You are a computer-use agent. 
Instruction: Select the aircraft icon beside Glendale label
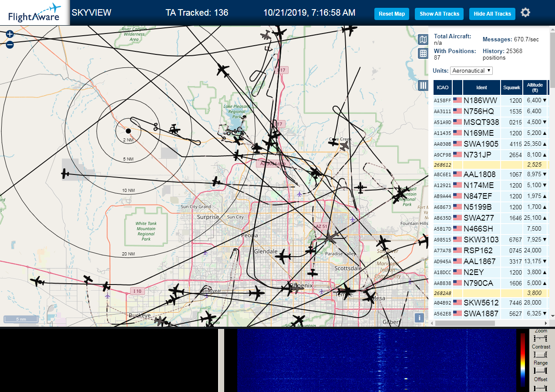tap(283, 257)
